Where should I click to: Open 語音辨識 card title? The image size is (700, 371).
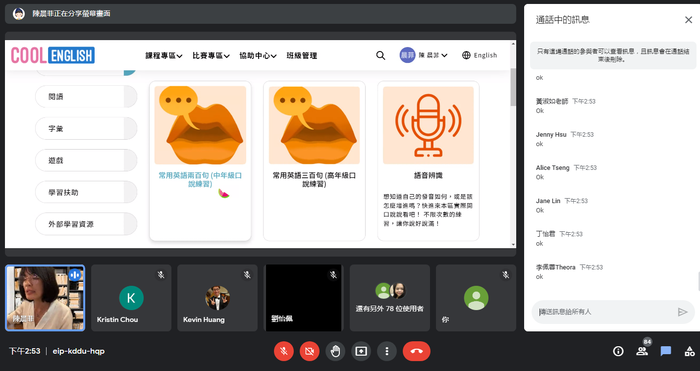428,175
